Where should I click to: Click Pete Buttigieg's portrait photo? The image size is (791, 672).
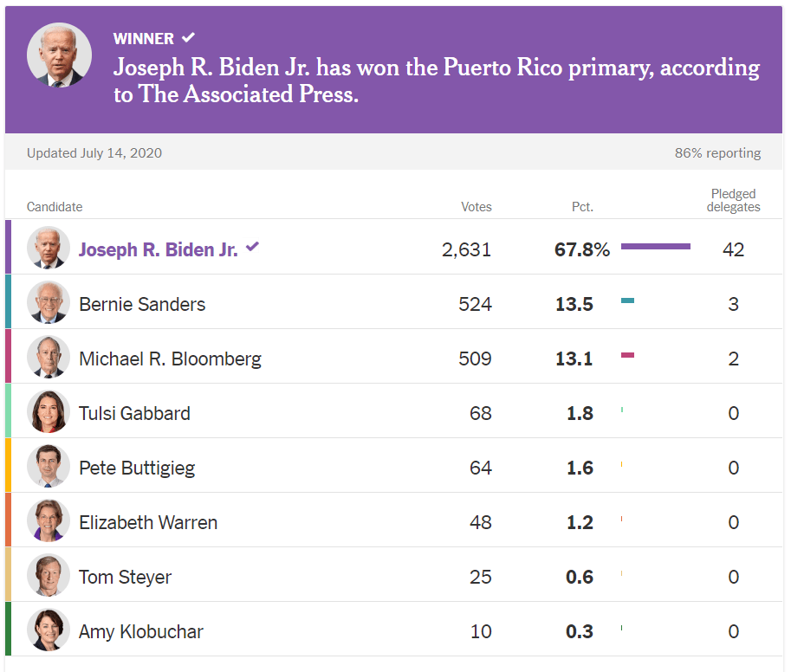point(49,466)
